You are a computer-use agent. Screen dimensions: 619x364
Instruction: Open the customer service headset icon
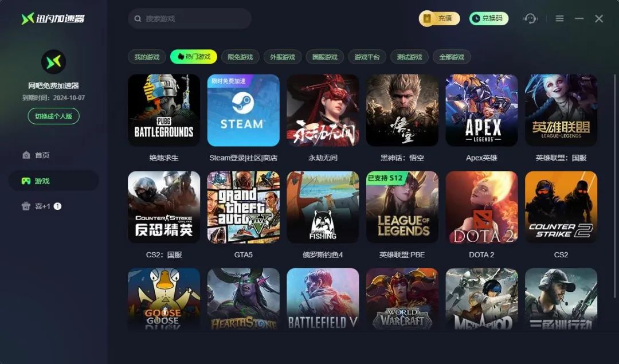click(530, 18)
